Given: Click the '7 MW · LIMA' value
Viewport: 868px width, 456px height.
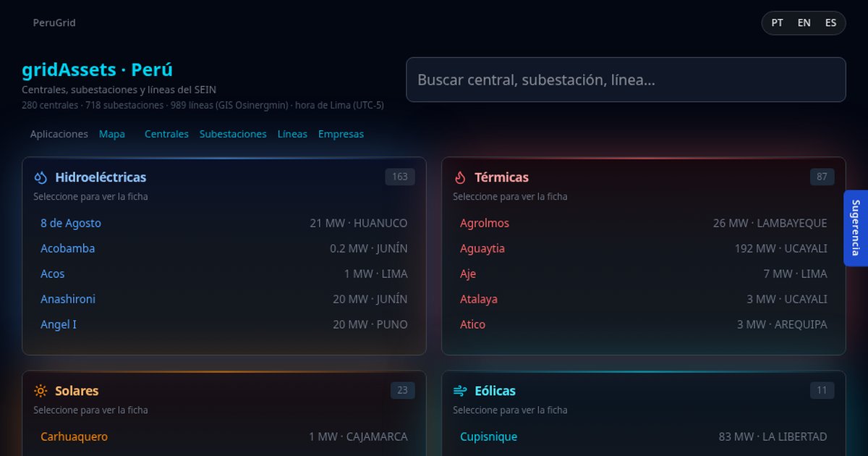Looking at the screenshot, I should click(795, 274).
